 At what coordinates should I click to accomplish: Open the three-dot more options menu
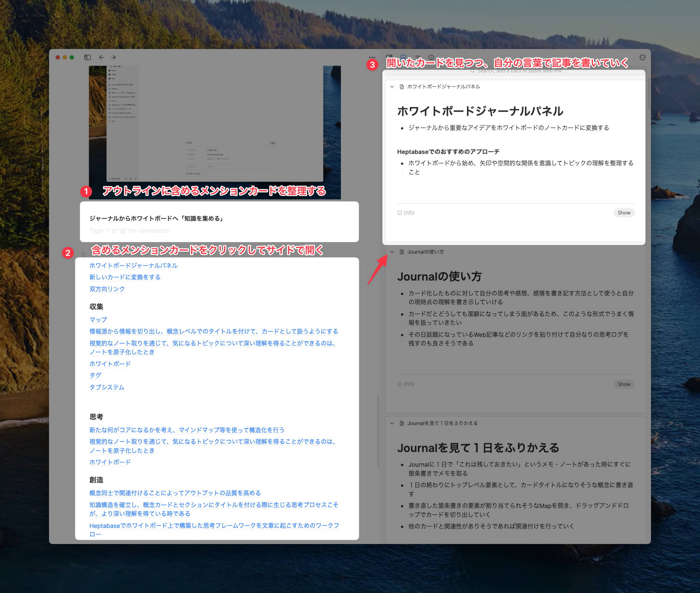(x=372, y=57)
